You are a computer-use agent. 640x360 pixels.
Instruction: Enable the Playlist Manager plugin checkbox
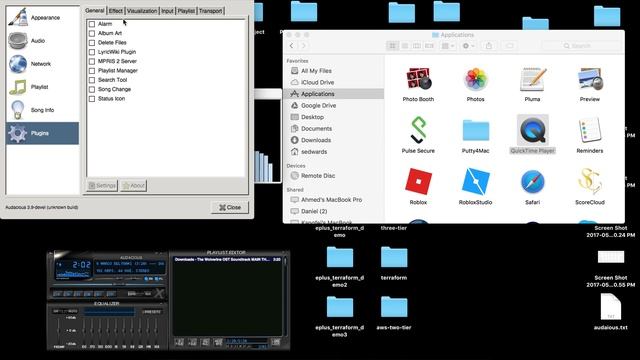(92, 71)
